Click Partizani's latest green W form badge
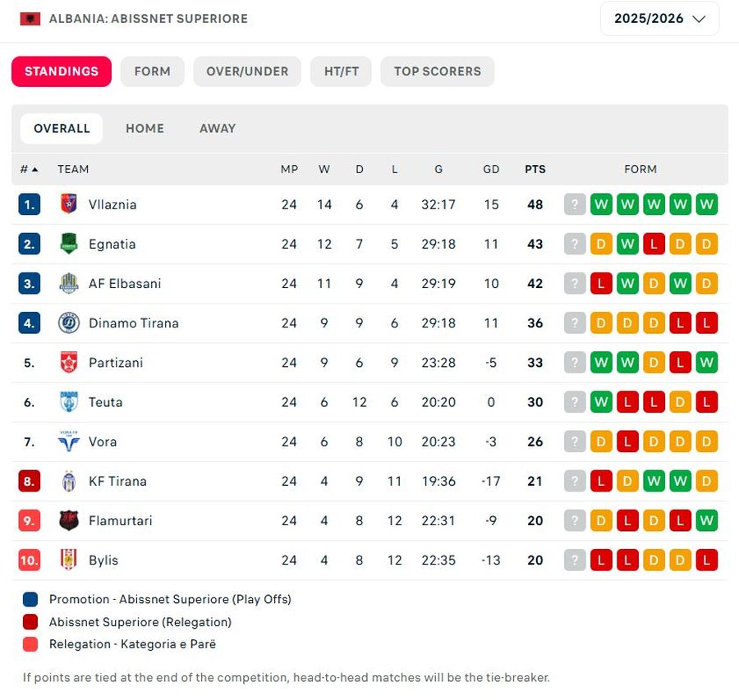Viewport: 739px width, 700px height. [706, 362]
